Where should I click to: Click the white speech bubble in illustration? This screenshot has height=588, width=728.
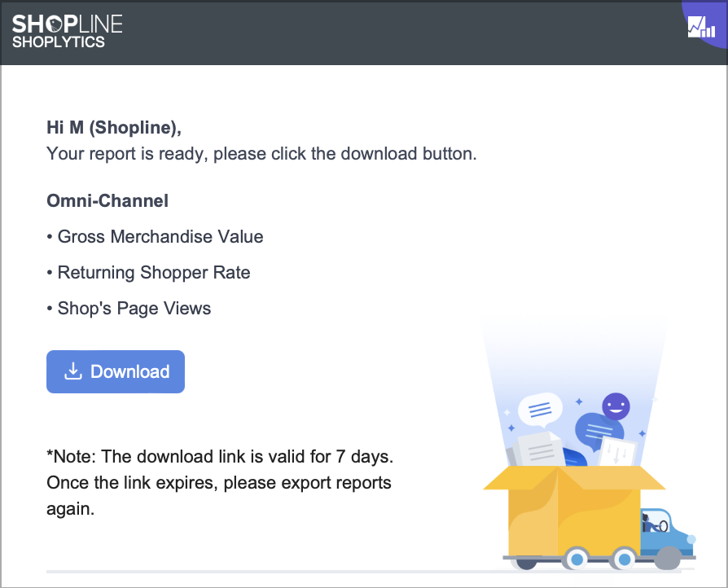pyautogui.click(x=540, y=410)
